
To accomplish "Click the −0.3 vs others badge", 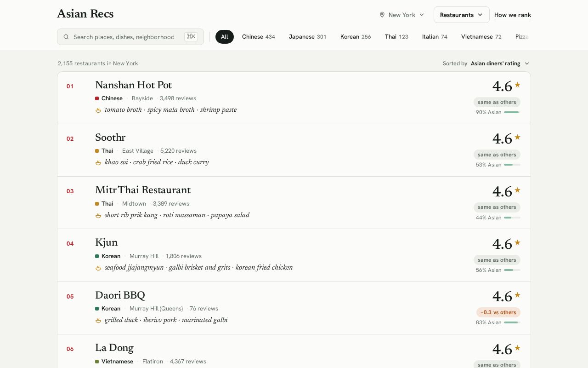I will point(498,312).
